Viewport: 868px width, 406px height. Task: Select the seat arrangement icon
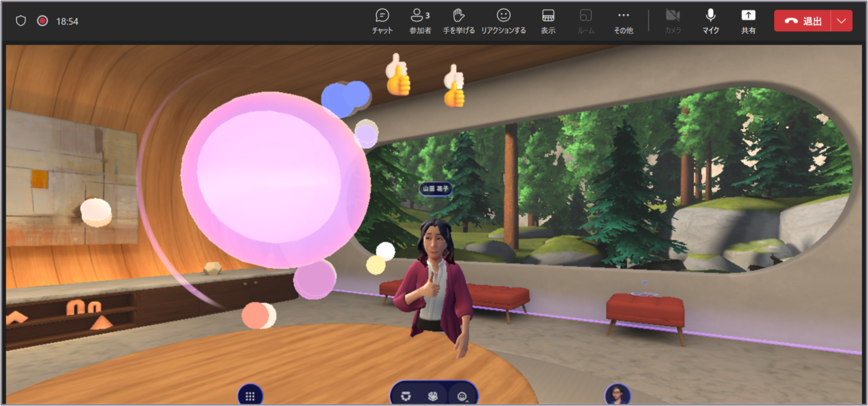point(406,396)
